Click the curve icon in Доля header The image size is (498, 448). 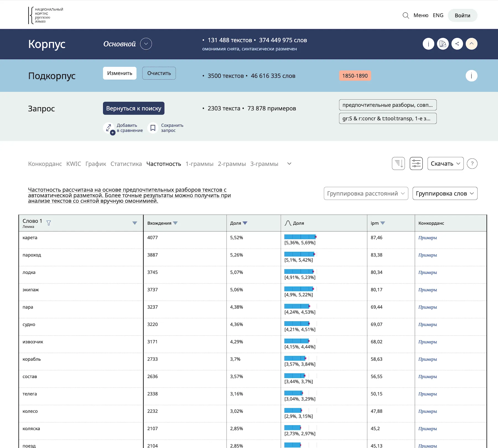(x=288, y=223)
